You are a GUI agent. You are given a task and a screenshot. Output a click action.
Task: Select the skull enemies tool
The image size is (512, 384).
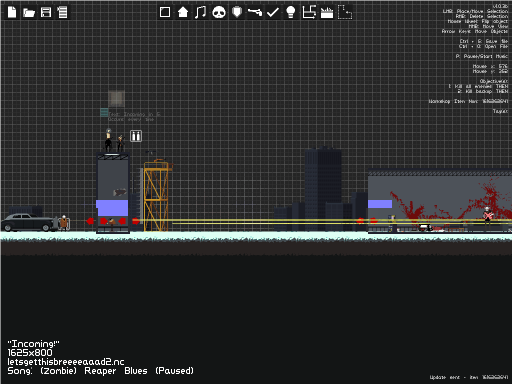coord(219,12)
